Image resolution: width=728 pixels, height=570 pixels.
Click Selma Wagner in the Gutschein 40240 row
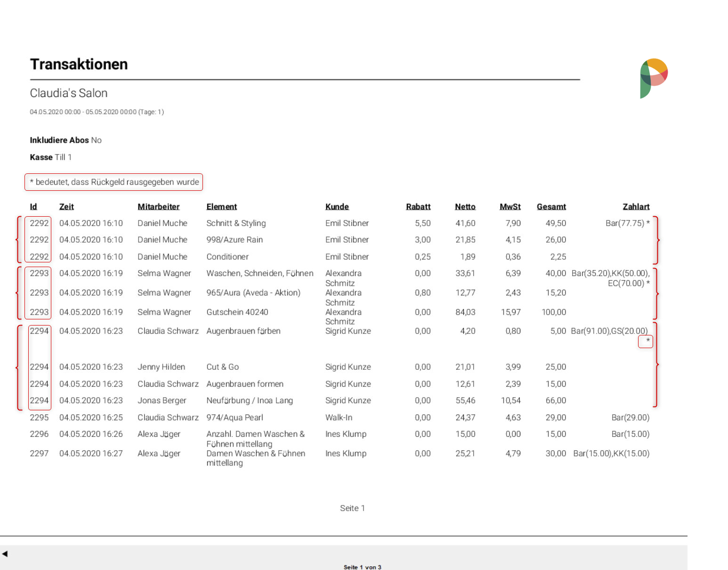[x=164, y=312]
